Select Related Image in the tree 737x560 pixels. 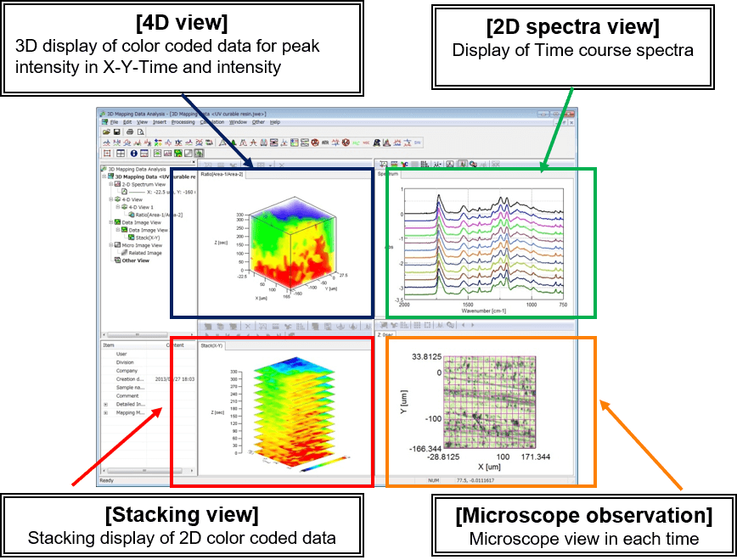click(145, 253)
